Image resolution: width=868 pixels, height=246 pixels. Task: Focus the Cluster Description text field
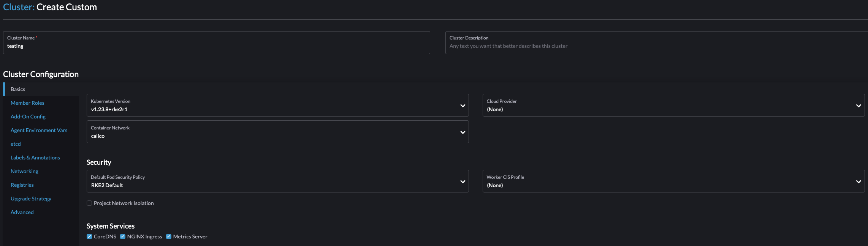coord(657,43)
